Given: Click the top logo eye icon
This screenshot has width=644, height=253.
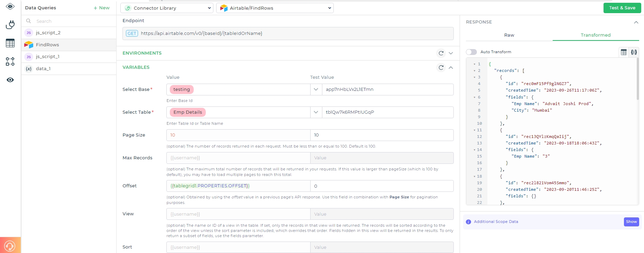Looking at the screenshot, I should click(x=10, y=6).
